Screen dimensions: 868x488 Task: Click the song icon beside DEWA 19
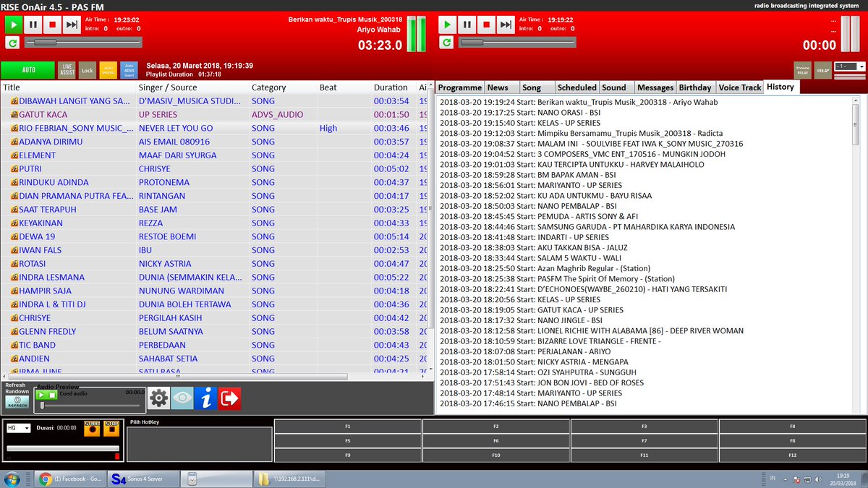tap(14, 236)
